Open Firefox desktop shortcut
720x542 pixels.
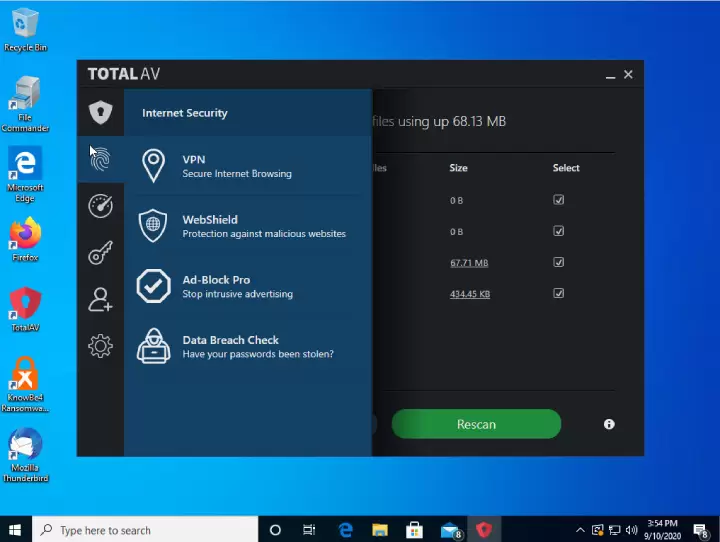pos(25,239)
